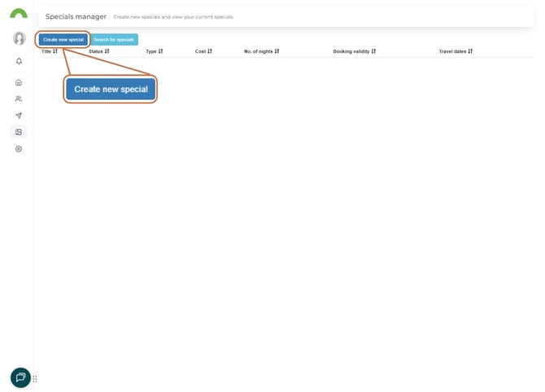Open notifications bell in sidebar
Screen dimensions: 545x392
tap(19, 61)
